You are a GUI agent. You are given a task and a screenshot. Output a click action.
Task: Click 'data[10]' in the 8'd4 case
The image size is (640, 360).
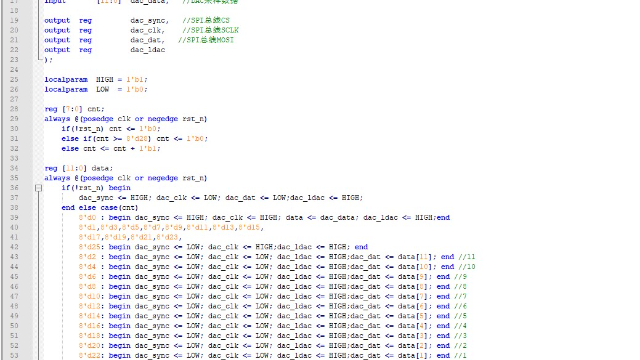click(x=415, y=267)
